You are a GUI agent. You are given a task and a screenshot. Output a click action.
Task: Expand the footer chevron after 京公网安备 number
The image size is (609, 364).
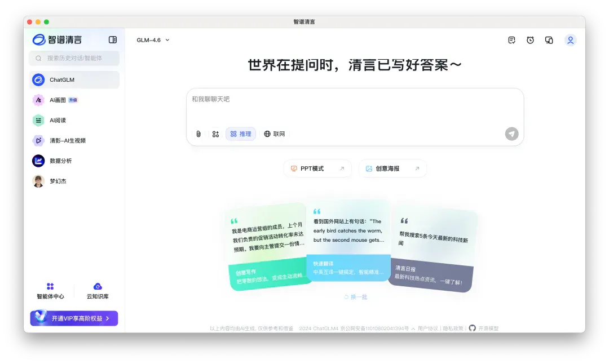click(x=413, y=329)
